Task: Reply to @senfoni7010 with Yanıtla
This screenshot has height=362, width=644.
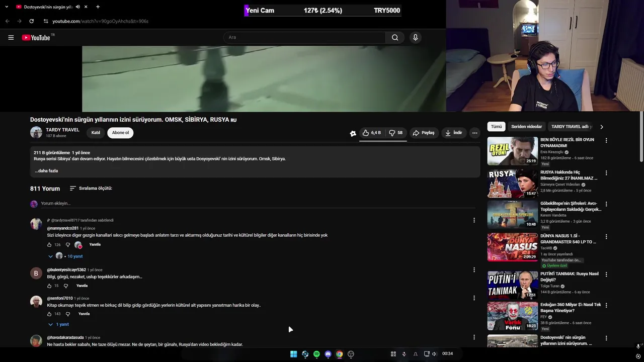Action: coord(84,314)
